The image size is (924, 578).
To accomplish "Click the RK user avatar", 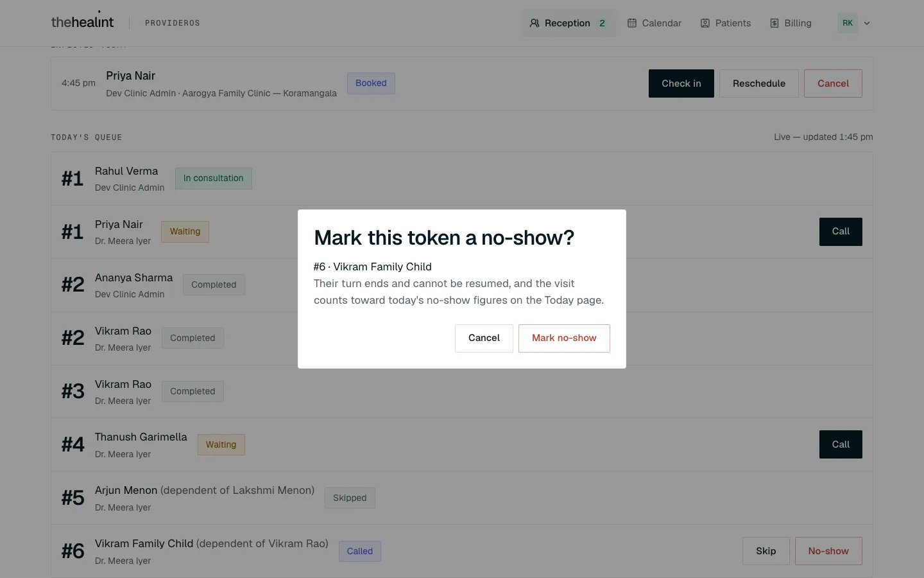I will click(848, 23).
